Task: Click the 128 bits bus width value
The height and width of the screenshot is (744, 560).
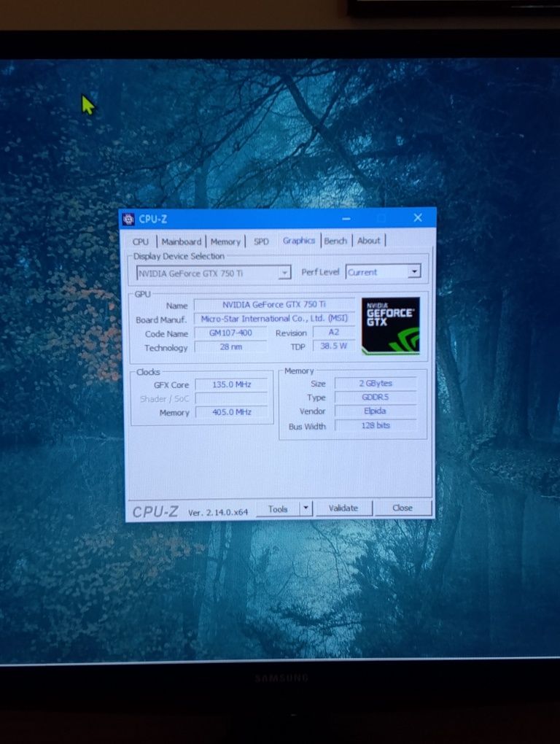Action: 376,425
